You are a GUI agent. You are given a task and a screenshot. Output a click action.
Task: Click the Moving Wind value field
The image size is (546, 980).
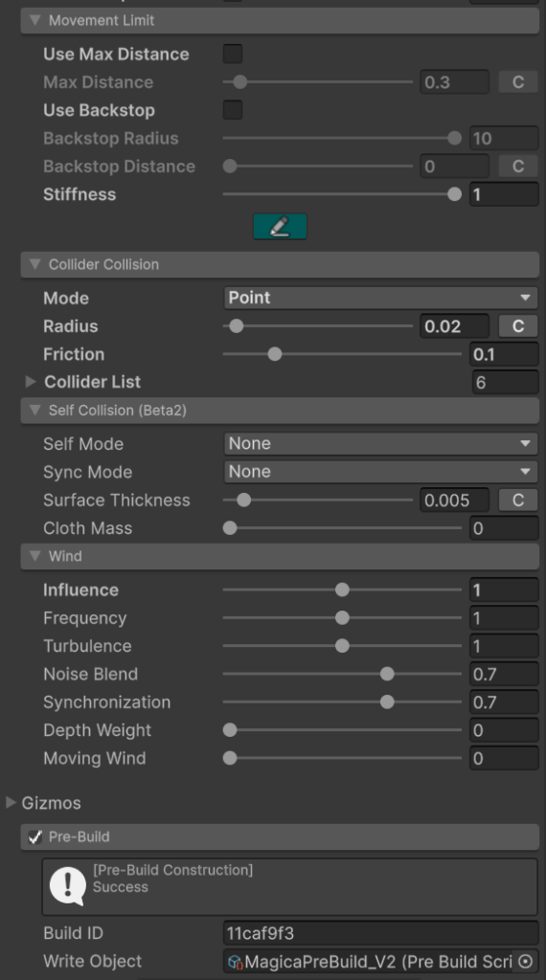point(504,758)
